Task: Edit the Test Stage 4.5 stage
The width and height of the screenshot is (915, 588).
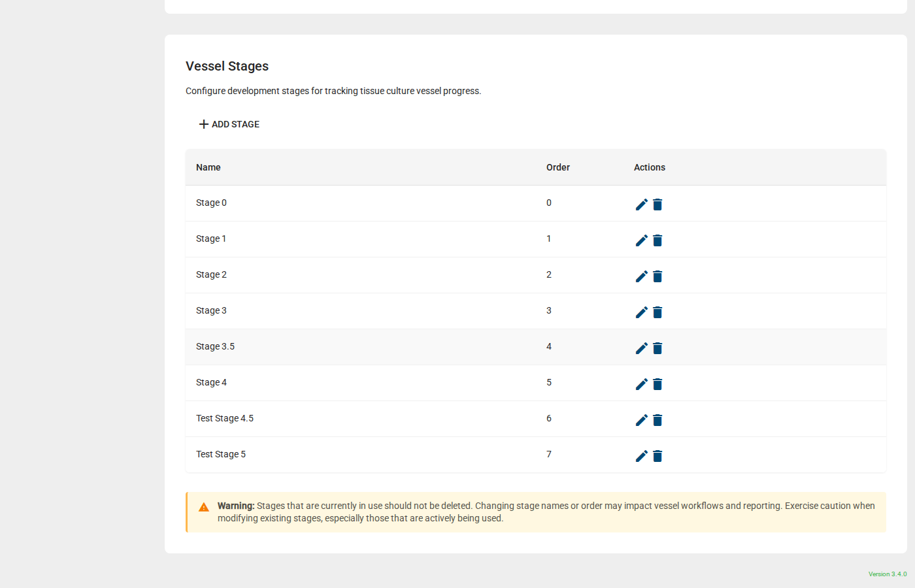Action: click(x=641, y=419)
